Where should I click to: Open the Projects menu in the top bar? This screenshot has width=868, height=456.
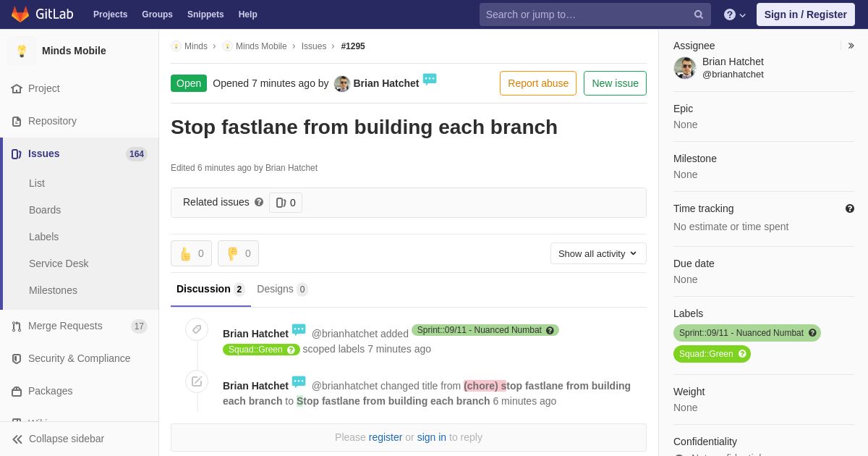[111, 14]
